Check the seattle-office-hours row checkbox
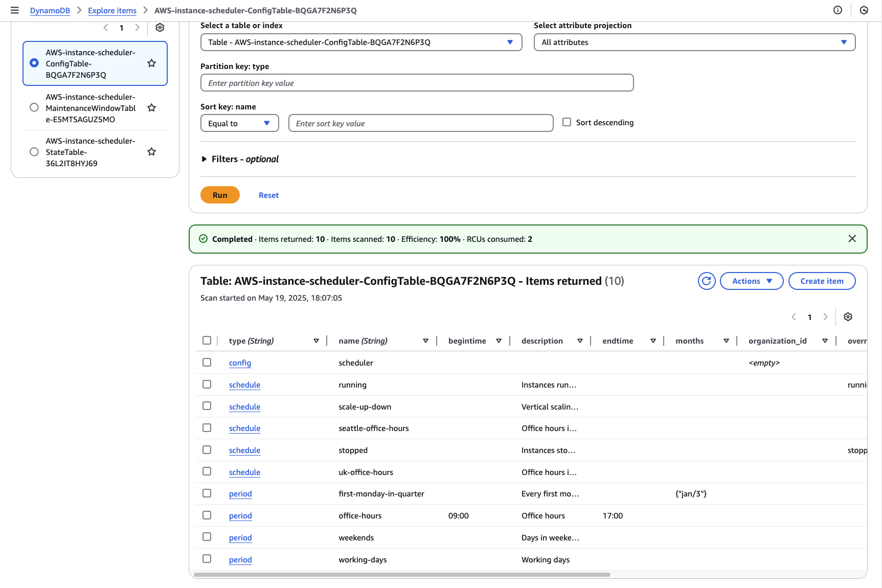 207,428
